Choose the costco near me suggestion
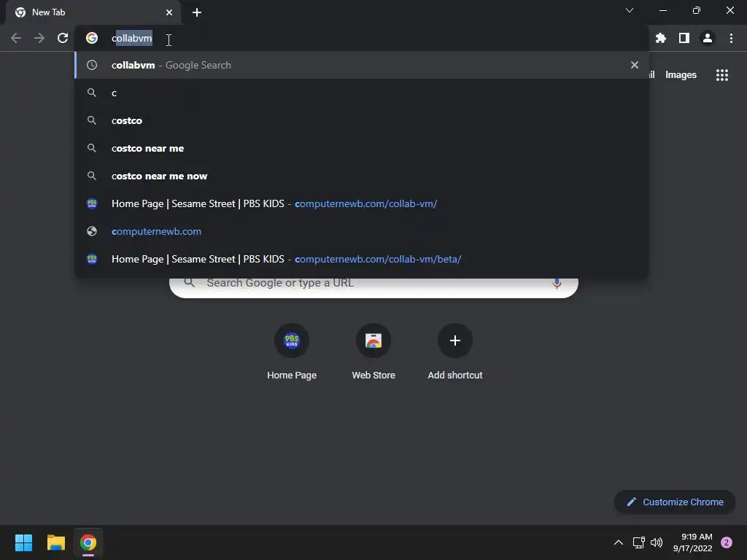This screenshot has width=747, height=560. pyautogui.click(x=362, y=148)
